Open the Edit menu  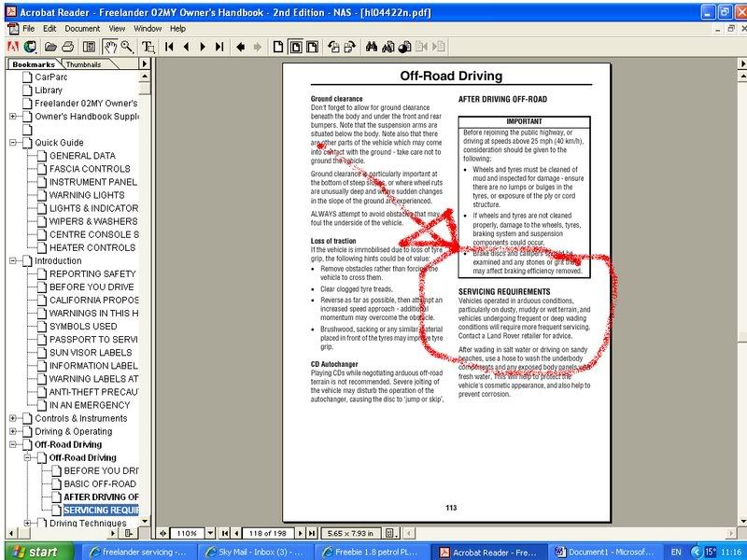(49, 29)
